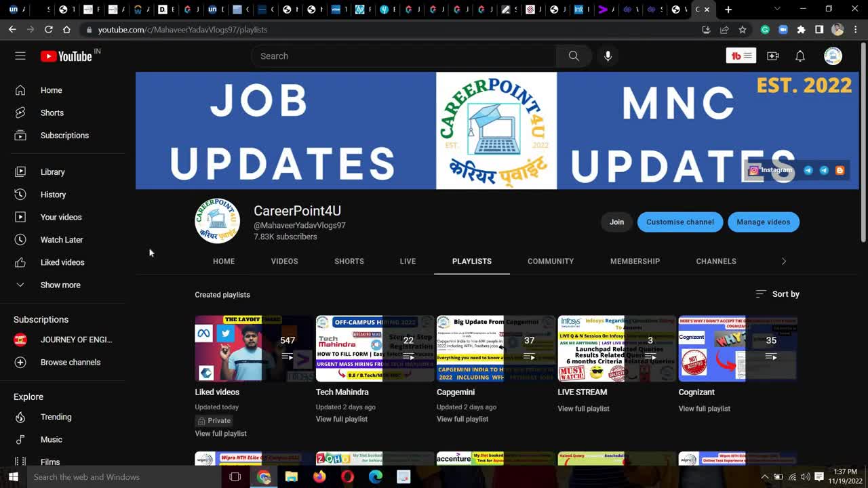
Task: Open Your videos in the sidebar
Action: [62, 217]
